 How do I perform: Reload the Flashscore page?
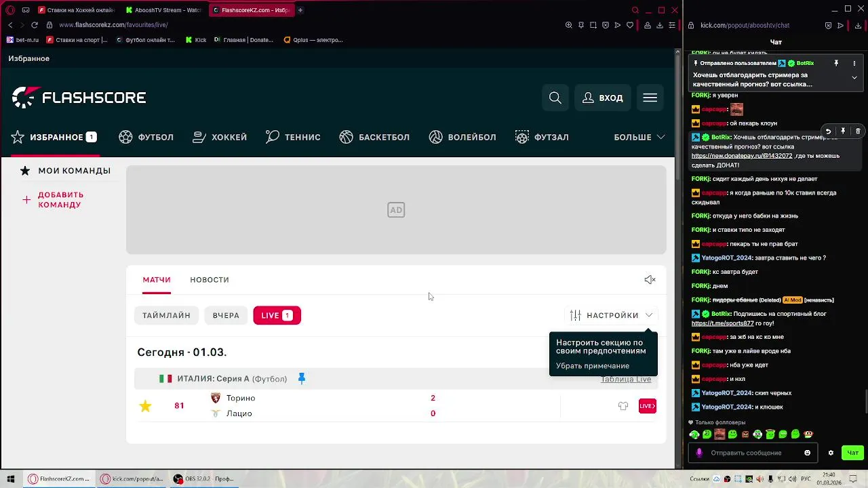pos(35,25)
